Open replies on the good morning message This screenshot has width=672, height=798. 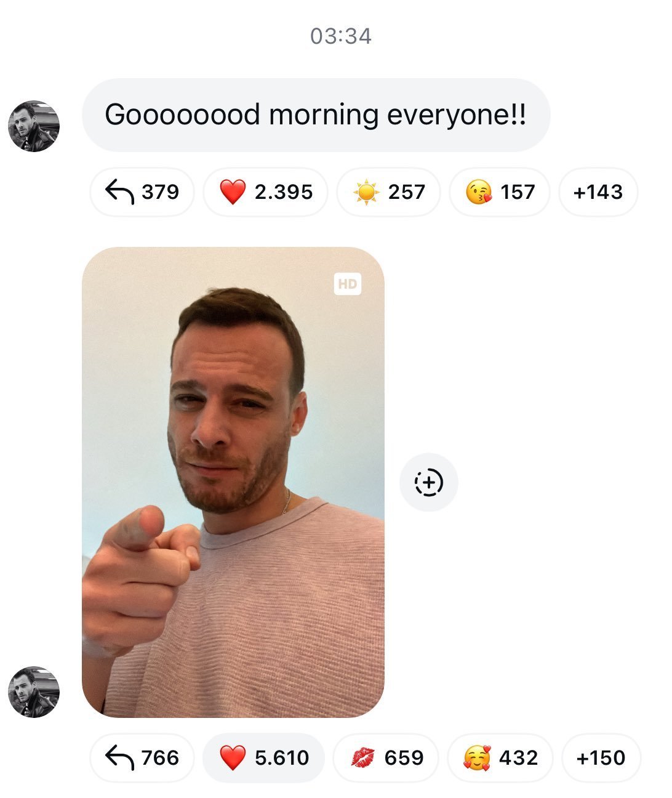(x=142, y=192)
